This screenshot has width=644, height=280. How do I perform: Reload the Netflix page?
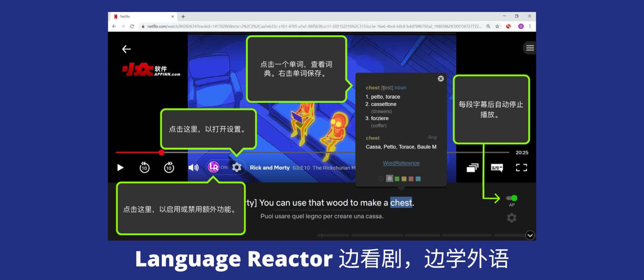coord(132,26)
